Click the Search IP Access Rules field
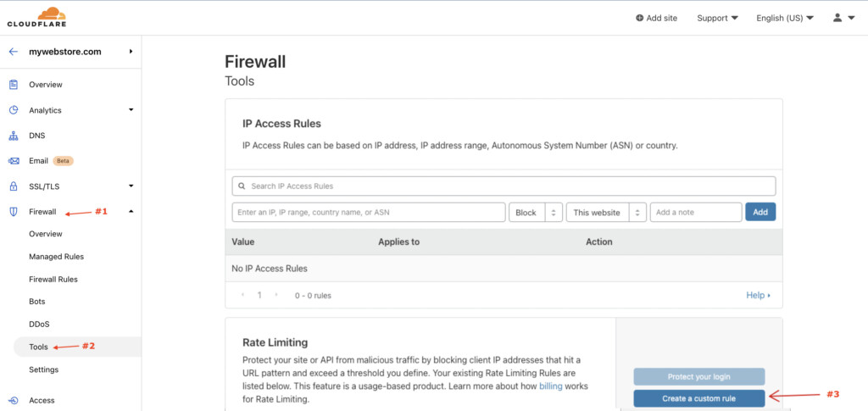 click(x=504, y=186)
